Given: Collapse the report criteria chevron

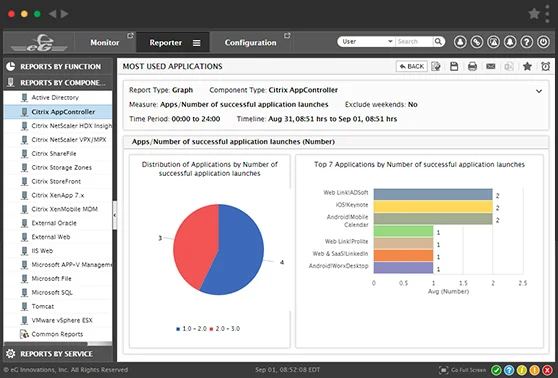Looking at the screenshot, I should point(539,91).
